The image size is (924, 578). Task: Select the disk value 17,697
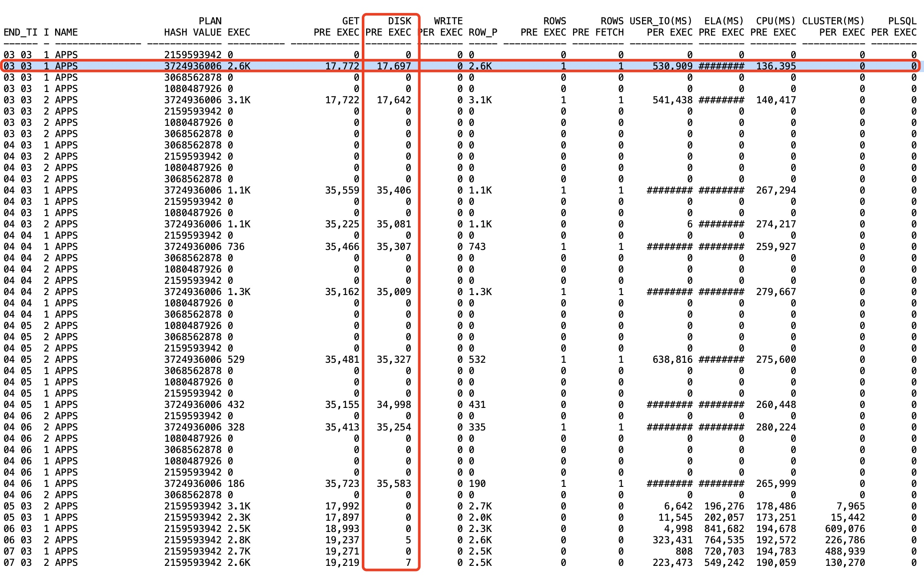coord(394,66)
